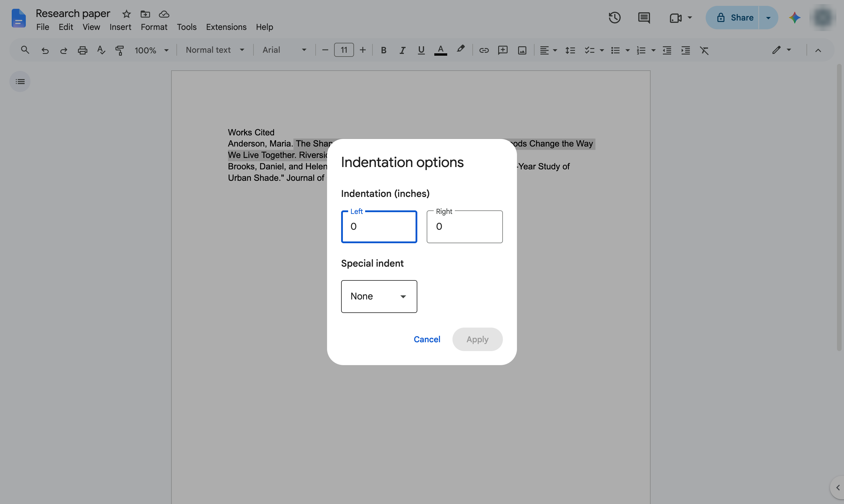
Task: Toggle Italic formatting
Action: point(402,50)
